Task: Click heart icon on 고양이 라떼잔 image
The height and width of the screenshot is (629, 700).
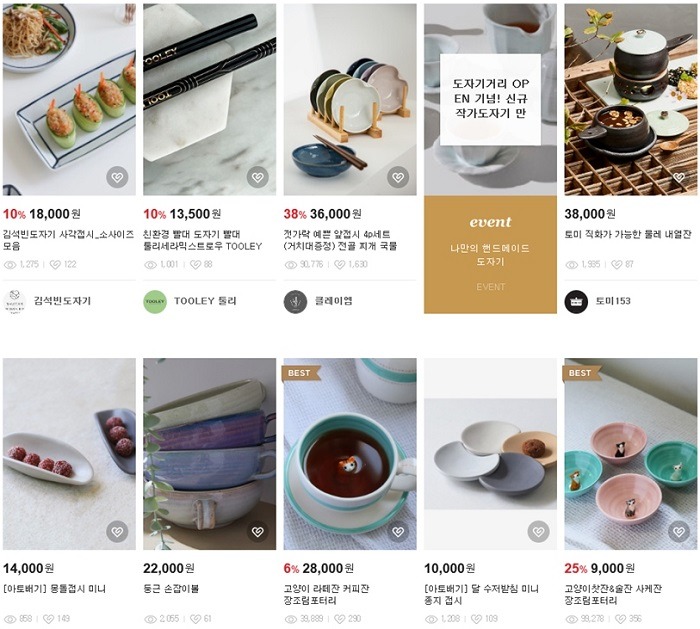Action: click(x=398, y=532)
